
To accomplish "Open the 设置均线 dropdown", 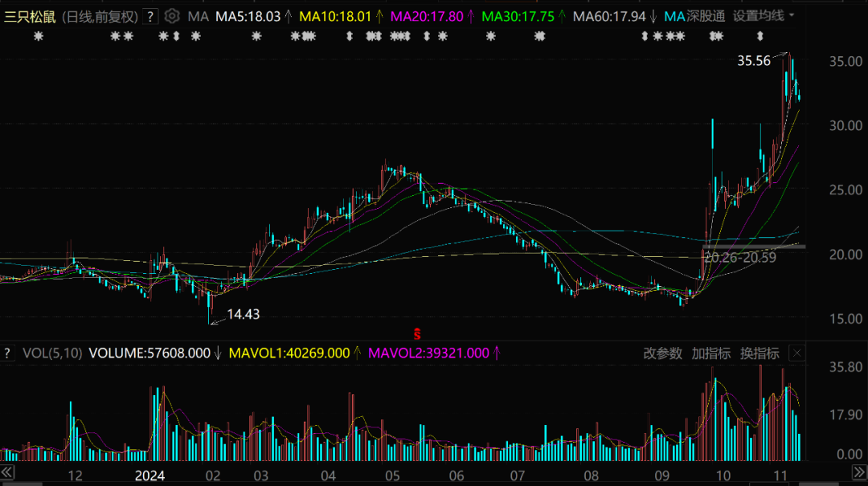I will click(764, 16).
